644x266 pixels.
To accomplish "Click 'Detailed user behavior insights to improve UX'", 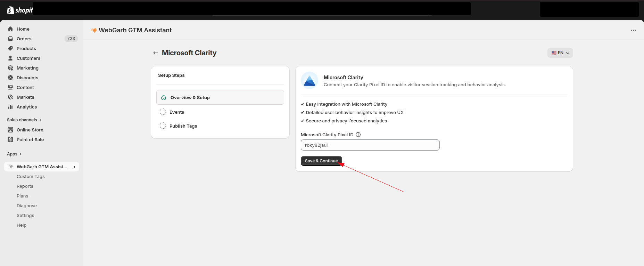I will [355, 112].
